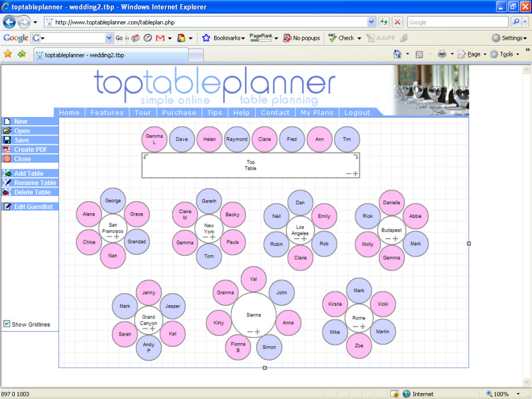Open the Purchase navigation tab
532x399 pixels.
click(x=179, y=112)
